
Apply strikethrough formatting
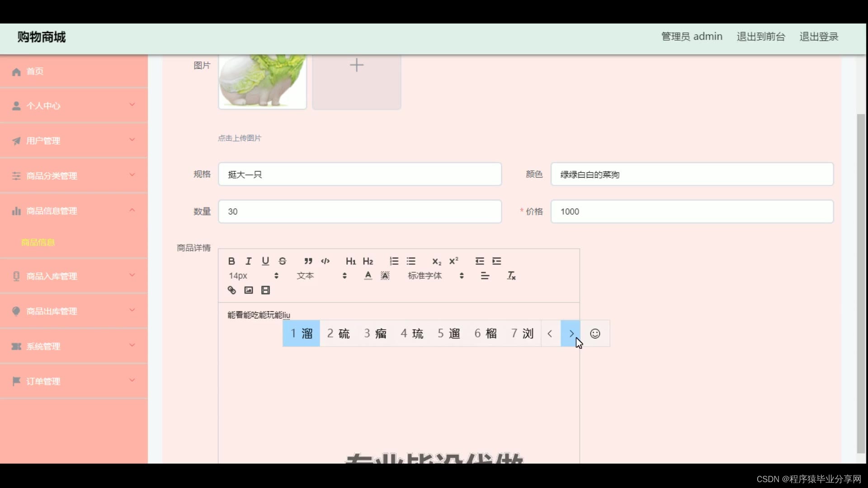pyautogui.click(x=283, y=261)
